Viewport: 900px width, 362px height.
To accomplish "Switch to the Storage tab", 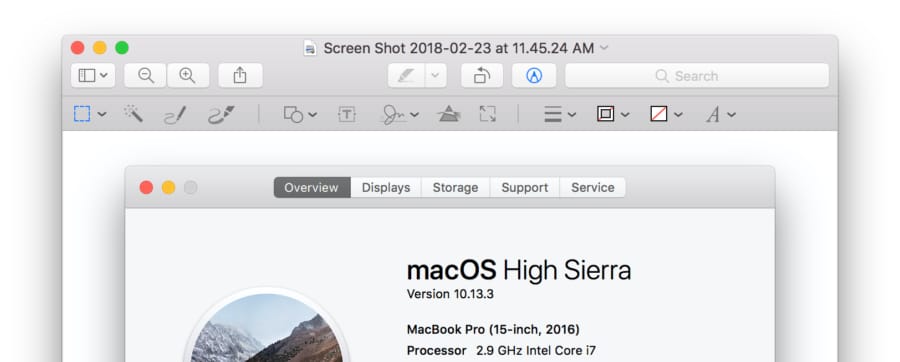I will click(455, 188).
